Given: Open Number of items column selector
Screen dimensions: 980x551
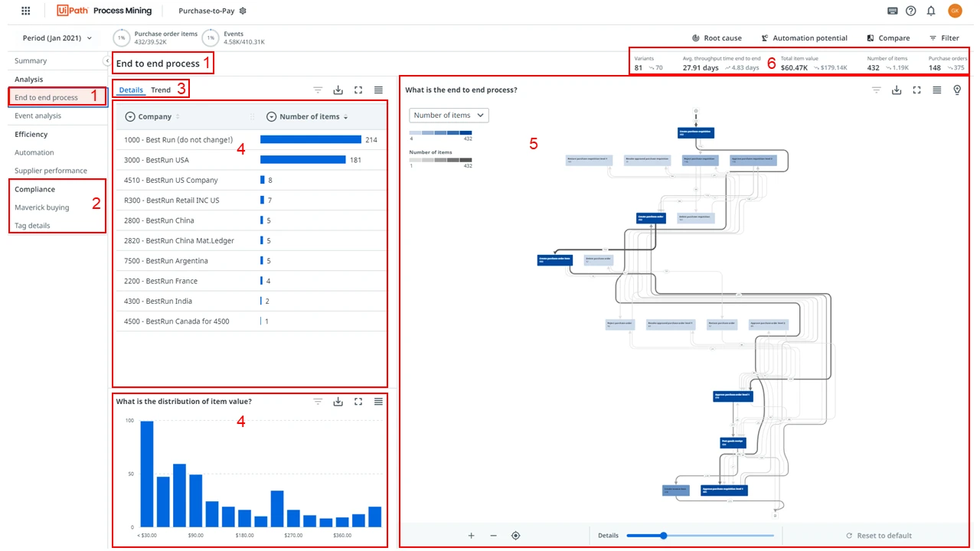Looking at the screenshot, I should (271, 116).
